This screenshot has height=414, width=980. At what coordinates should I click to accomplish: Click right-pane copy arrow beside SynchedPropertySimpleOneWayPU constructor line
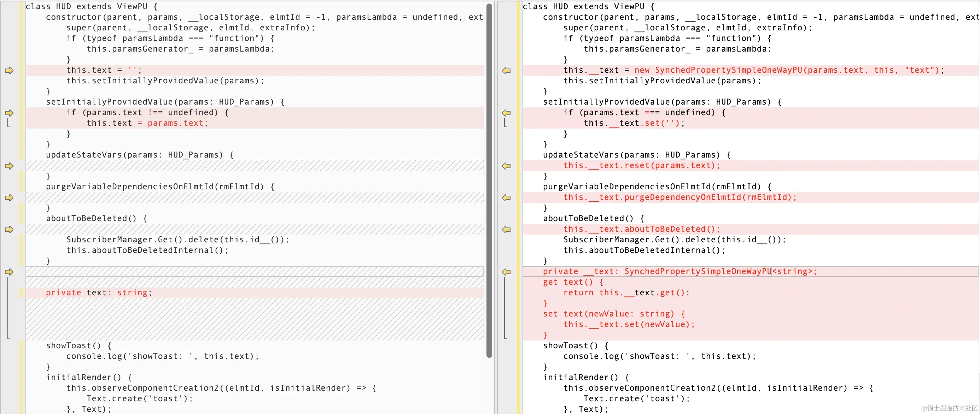tap(506, 70)
